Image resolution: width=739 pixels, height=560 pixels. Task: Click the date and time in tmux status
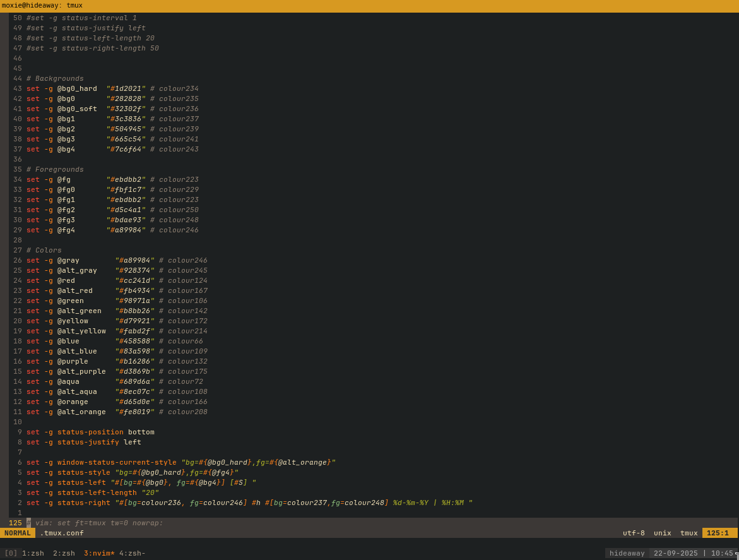(x=693, y=553)
